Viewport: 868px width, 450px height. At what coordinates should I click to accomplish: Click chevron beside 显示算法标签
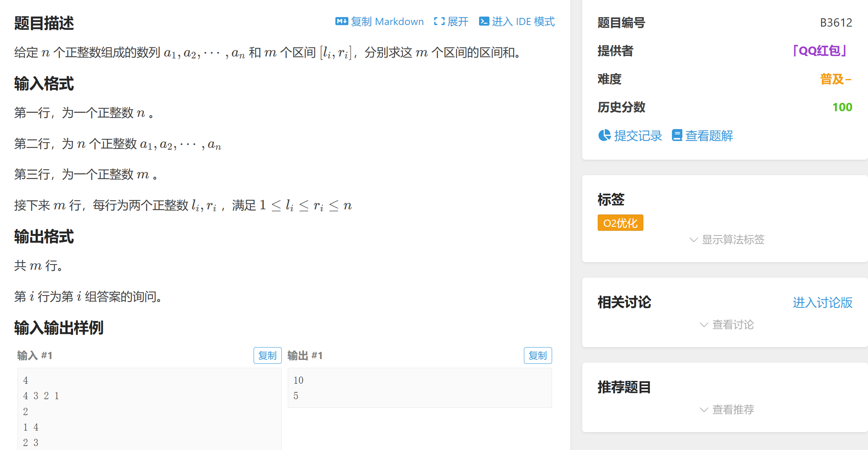click(x=693, y=240)
